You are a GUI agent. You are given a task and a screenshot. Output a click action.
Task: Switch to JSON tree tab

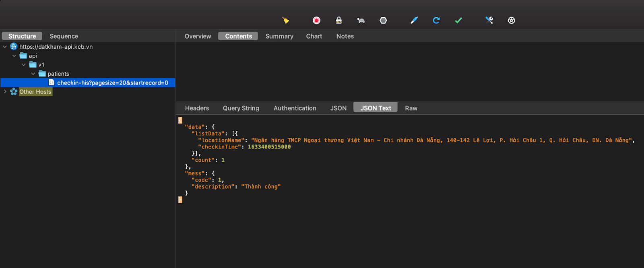(x=339, y=108)
